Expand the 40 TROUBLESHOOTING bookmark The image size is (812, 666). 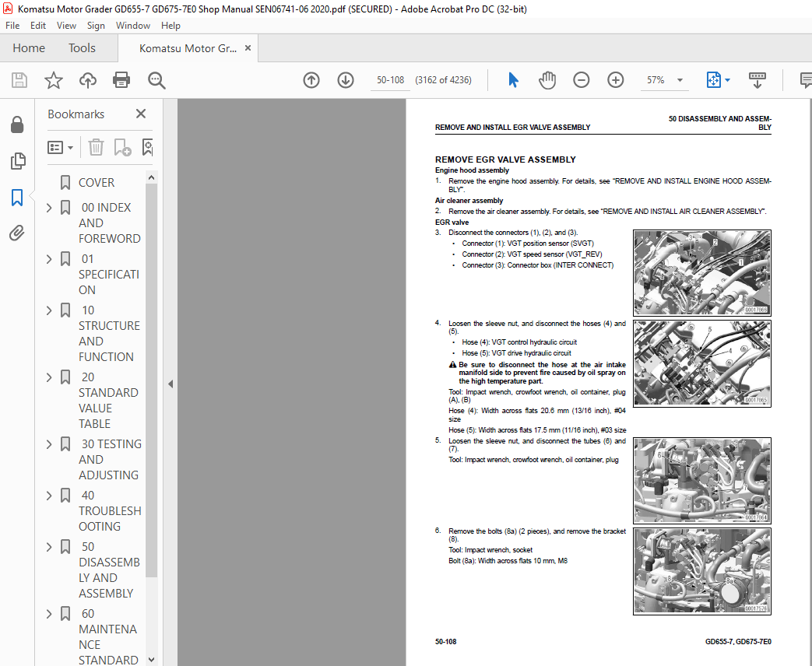pos(49,496)
